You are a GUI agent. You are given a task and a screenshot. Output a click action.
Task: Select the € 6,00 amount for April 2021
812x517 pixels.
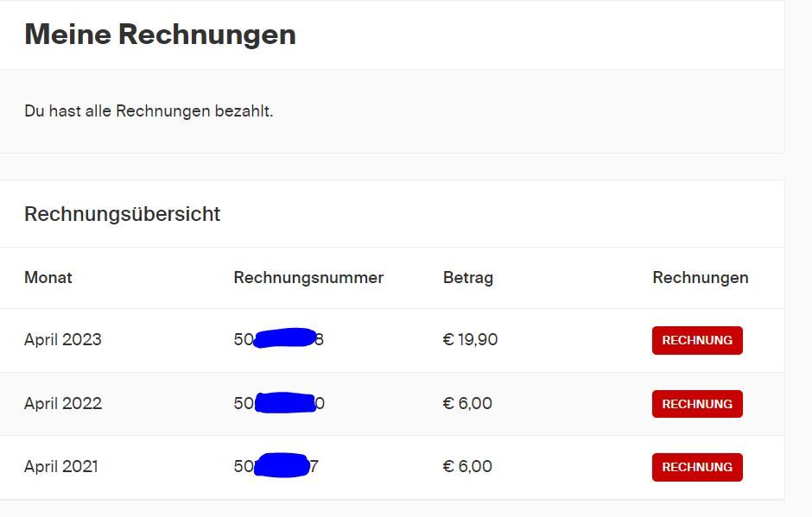[467, 466]
